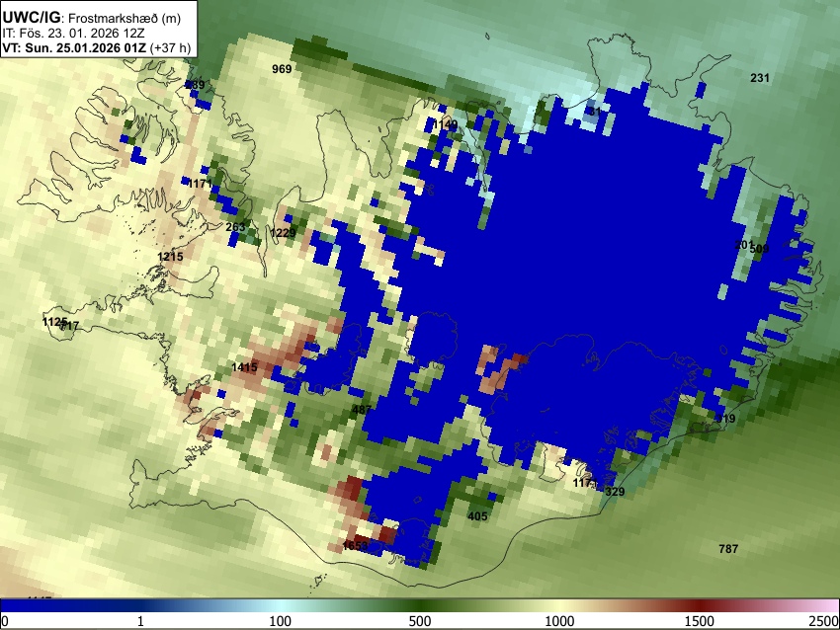Select the 1415 value on the red area
840x630 pixels.
point(244,367)
